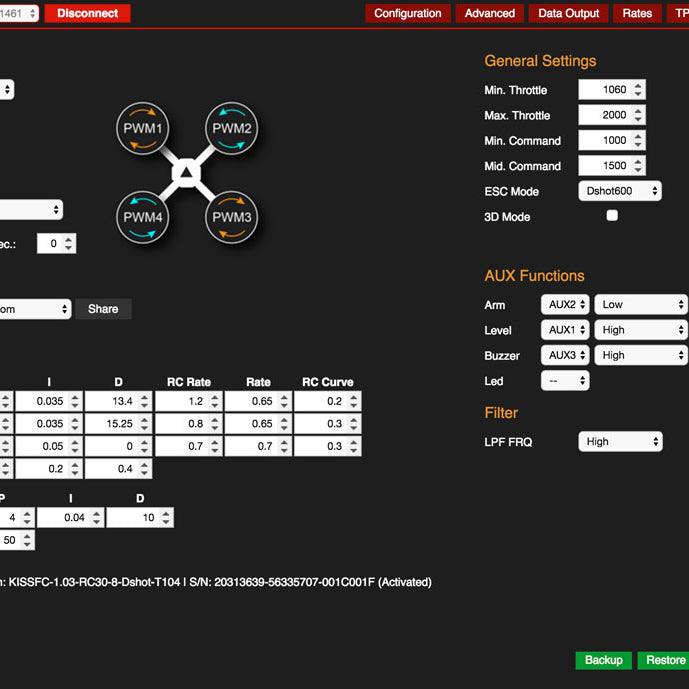Go to the Rates tab
This screenshot has height=689, width=689.
(637, 13)
